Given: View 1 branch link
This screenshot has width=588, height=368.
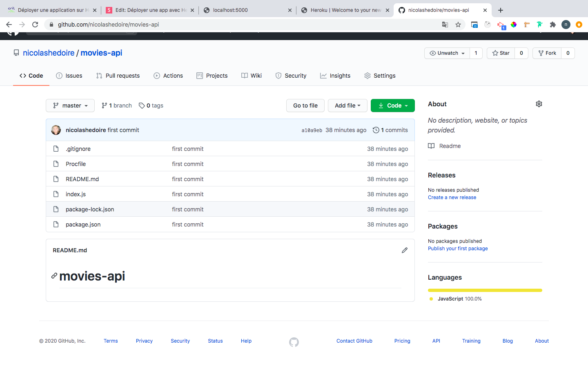Looking at the screenshot, I should pos(117,105).
